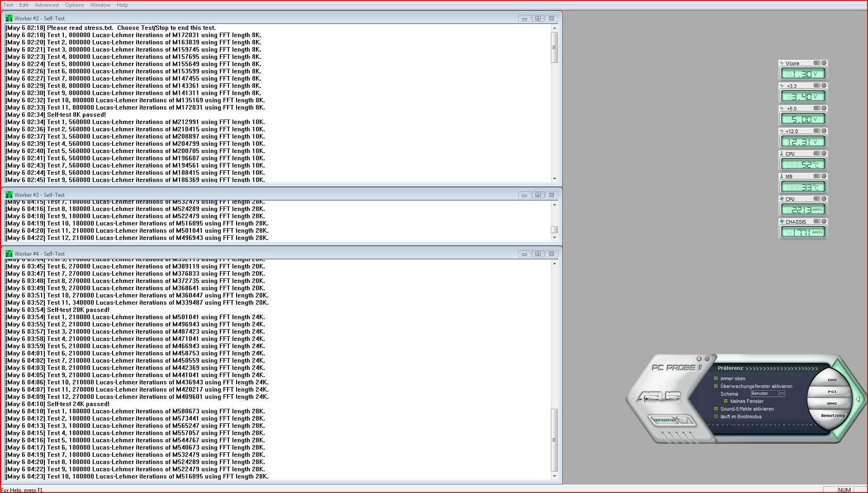Toggle the 'kleines Fenster' checkbox
Viewport: 868px width, 493px height.
click(x=726, y=401)
